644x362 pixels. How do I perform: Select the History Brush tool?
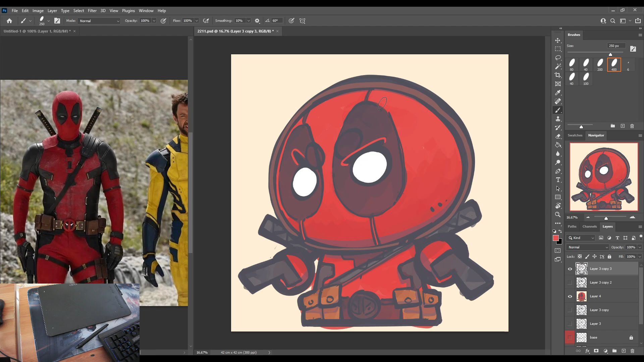(x=558, y=127)
